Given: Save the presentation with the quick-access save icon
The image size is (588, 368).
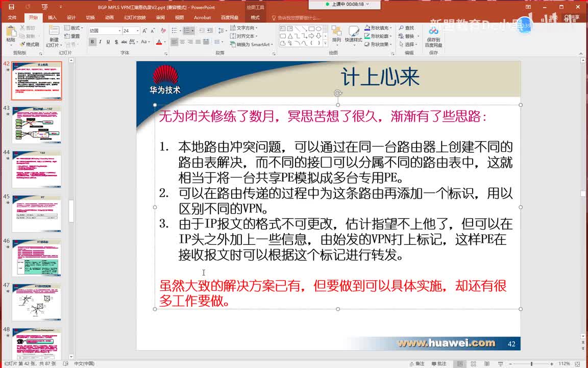Looking at the screenshot, I should click(x=11, y=7).
